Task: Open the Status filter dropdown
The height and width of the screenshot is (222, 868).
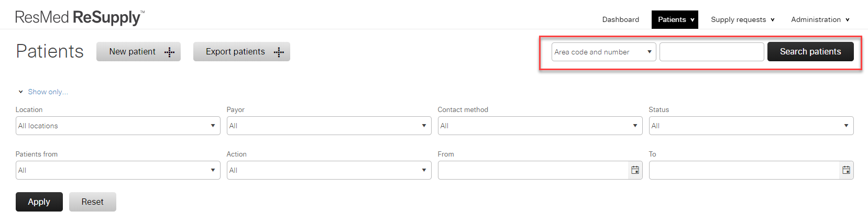Action: pos(751,126)
